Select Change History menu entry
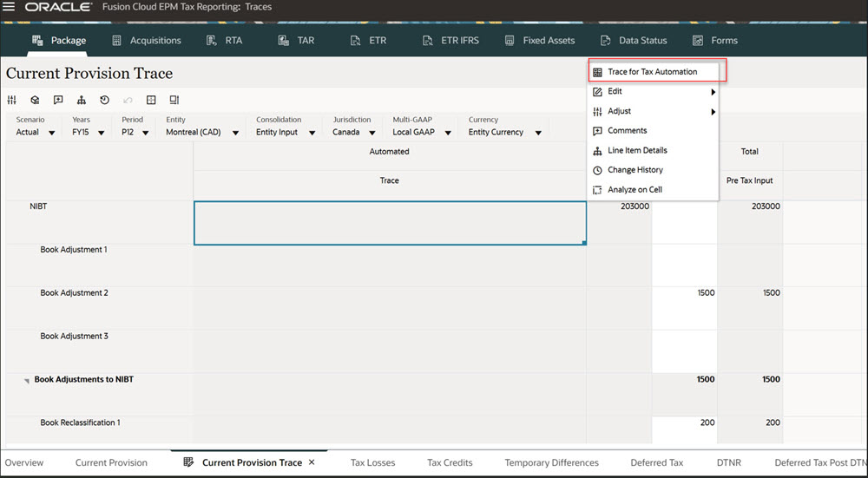The height and width of the screenshot is (478, 868). pyautogui.click(x=654, y=170)
